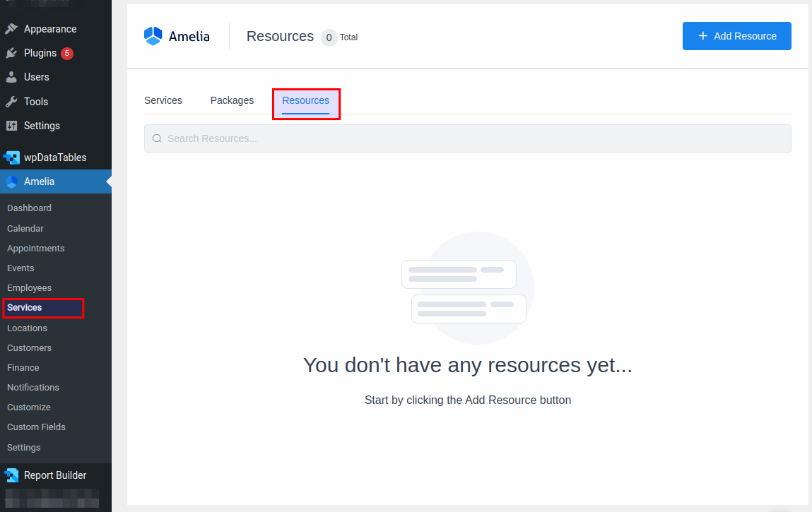Click the Report Builder icon
The width and height of the screenshot is (812, 512).
coord(13,475)
